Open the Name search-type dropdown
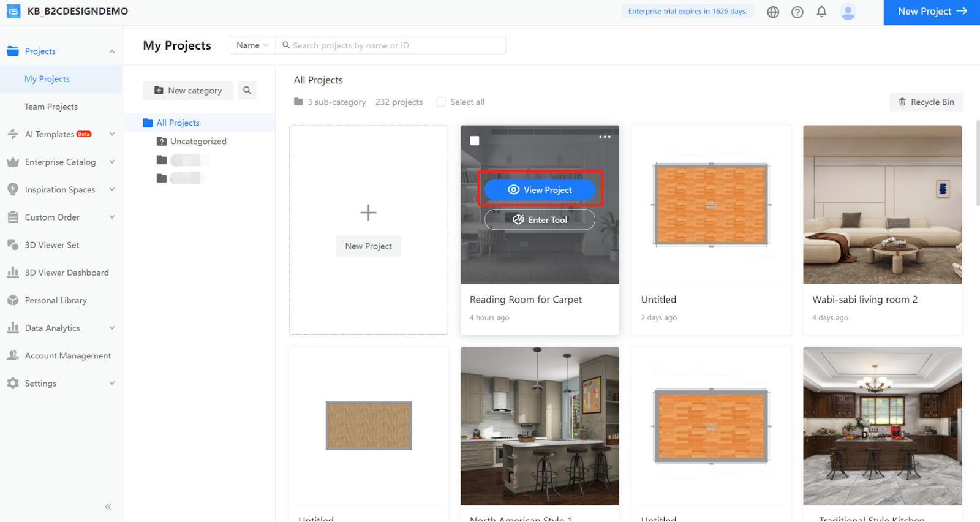The image size is (980, 522). click(x=252, y=45)
